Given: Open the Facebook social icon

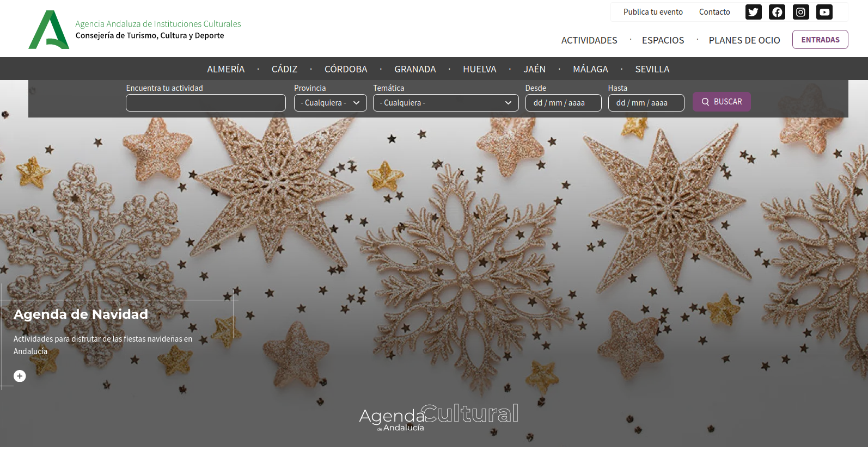Looking at the screenshot, I should point(777,12).
